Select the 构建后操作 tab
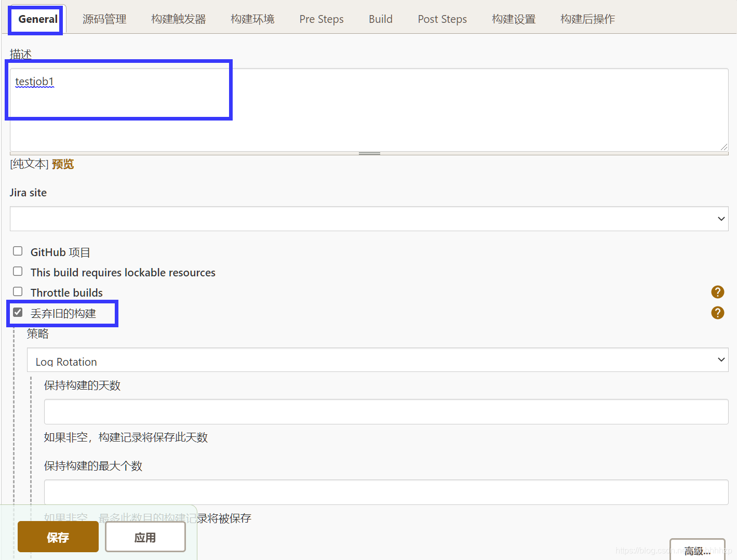737x560 pixels. click(x=587, y=19)
